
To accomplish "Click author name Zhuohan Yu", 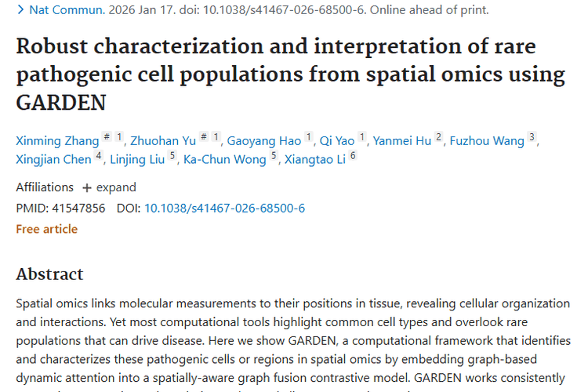I will tap(163, 141).
